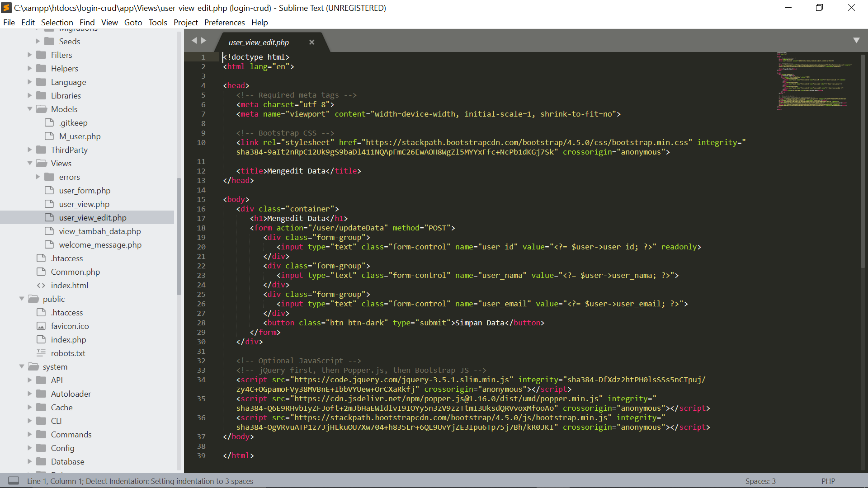Image resolution: width=868 pixels, height=488 pixels.
Task: Open the File menu
Action: (x=9, y=22)
